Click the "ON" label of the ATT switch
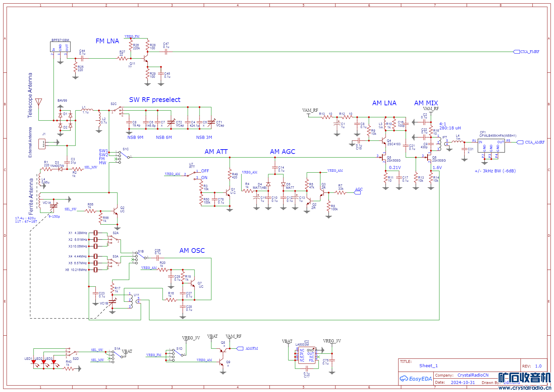 [x=204, y=177]
